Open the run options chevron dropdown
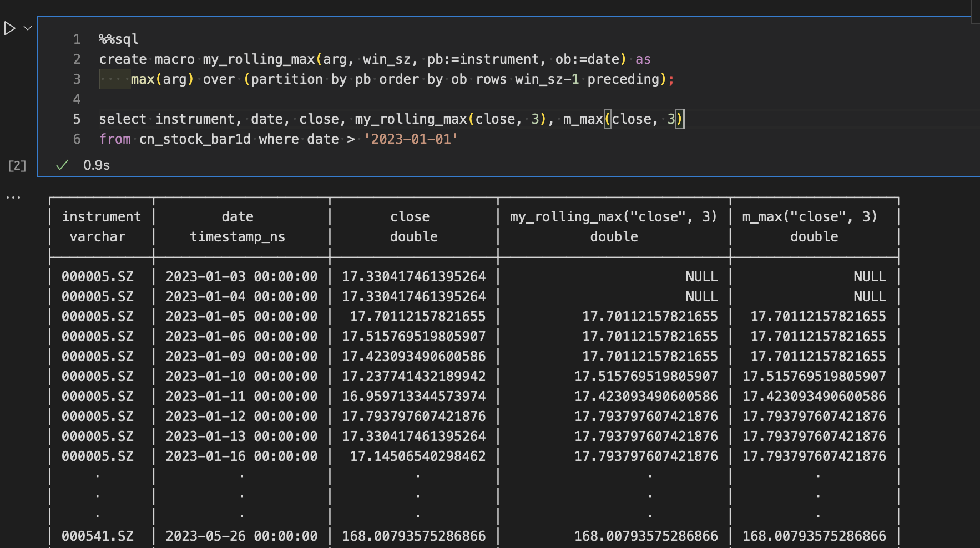 pyautogui.click(x=28, y=28)
